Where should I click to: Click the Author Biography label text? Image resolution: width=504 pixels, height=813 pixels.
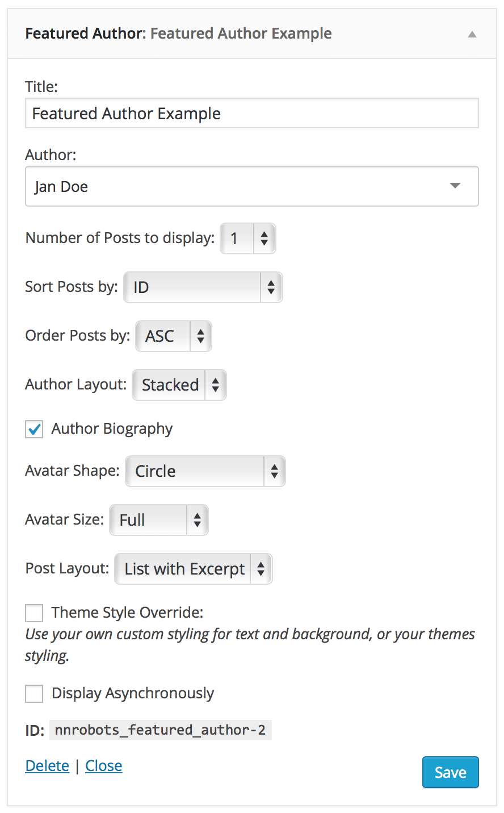pyautogui.click(x=112, y=429)
